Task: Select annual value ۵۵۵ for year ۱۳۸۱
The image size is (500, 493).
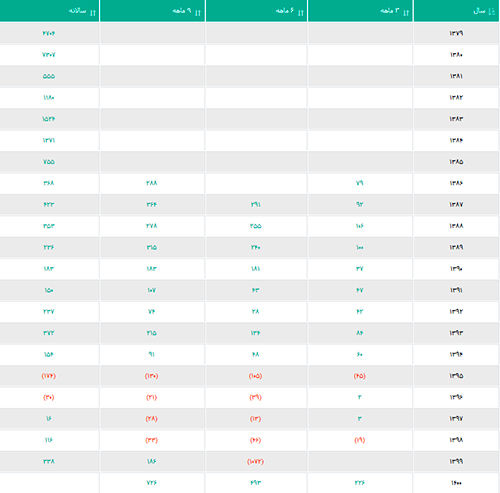Action: pyautogui.click(x=49, y=76)
